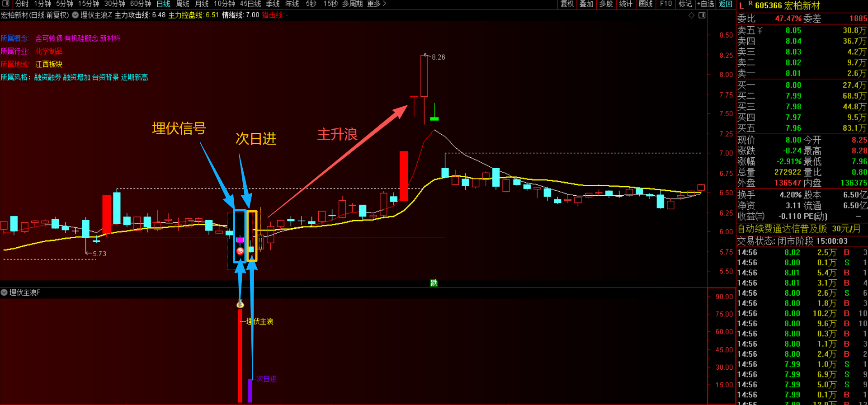Select the 1分钟 period tab

pos(43,4)
